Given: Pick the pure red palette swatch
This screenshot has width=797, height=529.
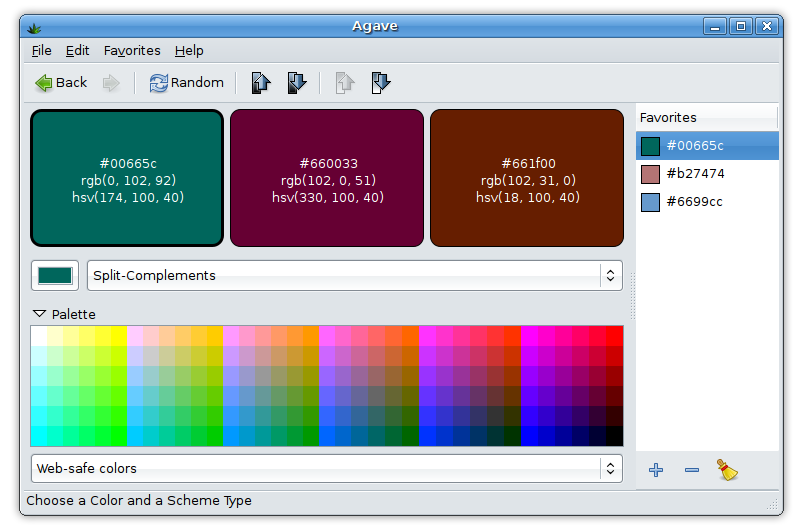Looking at the screenshot, I should tap(615, 336).
